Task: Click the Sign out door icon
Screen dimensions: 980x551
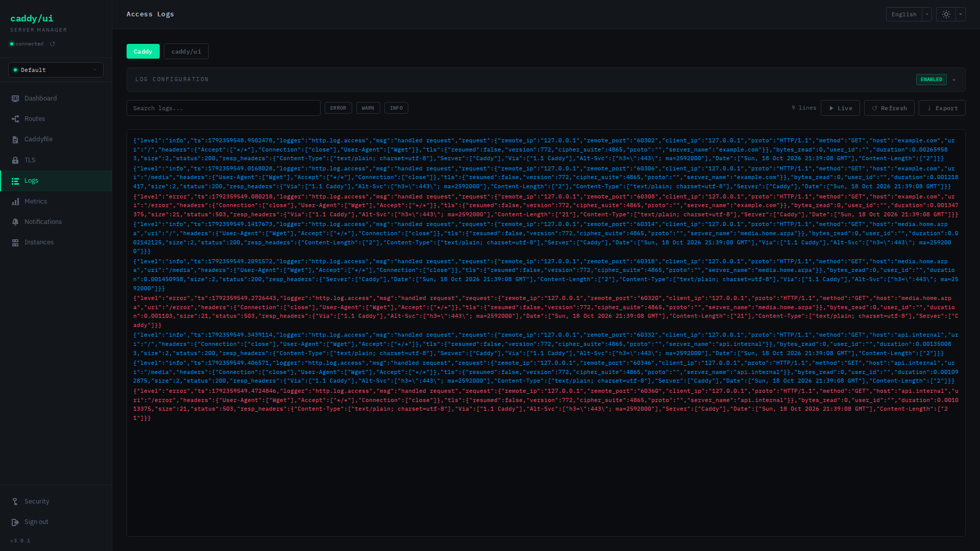Action: pyautogui.click(x=15, y=522)
